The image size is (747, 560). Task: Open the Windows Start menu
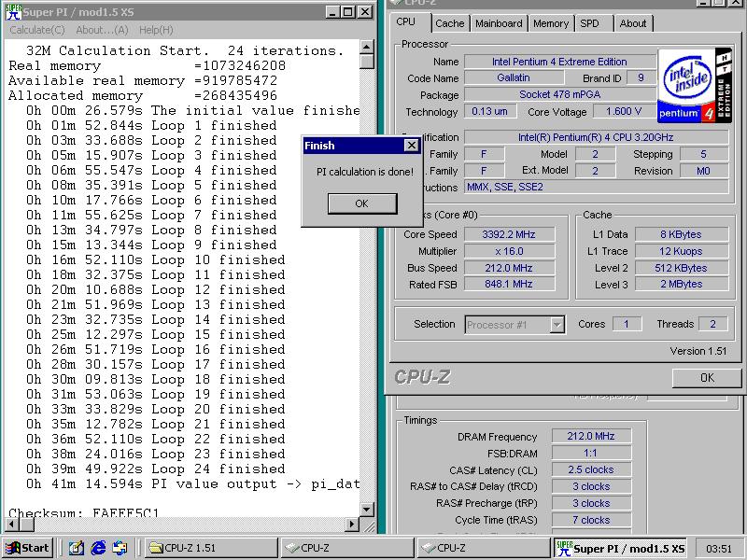tap(28, 548)
